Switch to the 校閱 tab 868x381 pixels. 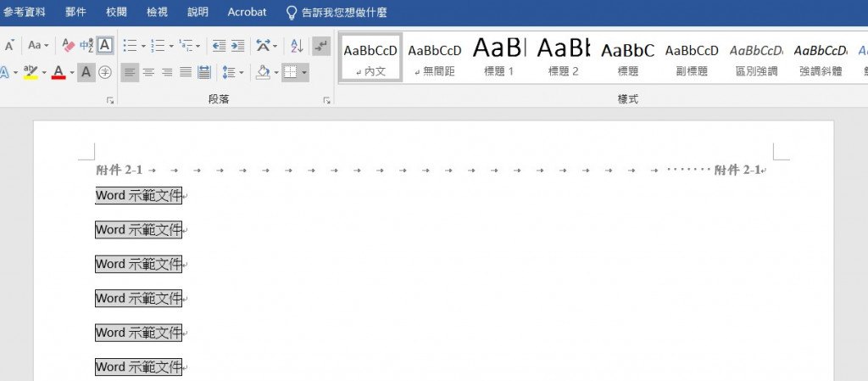116,12
